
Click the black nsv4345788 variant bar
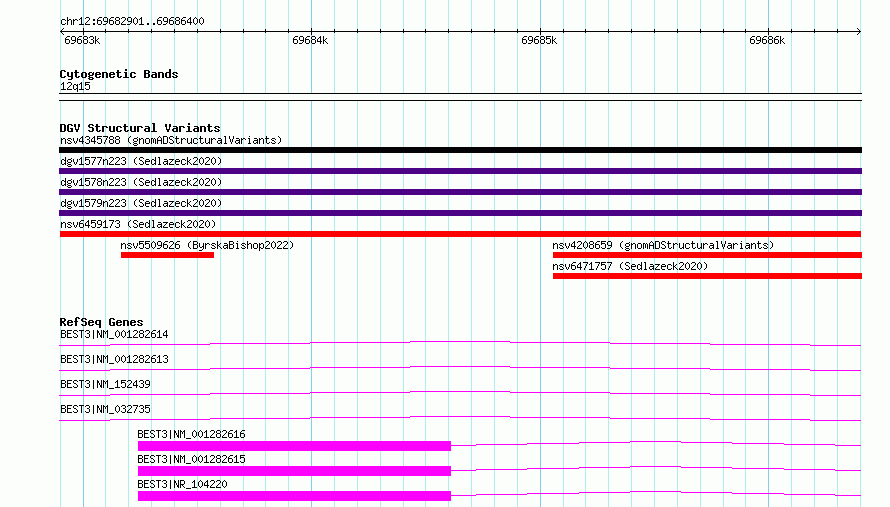(460, 150)
